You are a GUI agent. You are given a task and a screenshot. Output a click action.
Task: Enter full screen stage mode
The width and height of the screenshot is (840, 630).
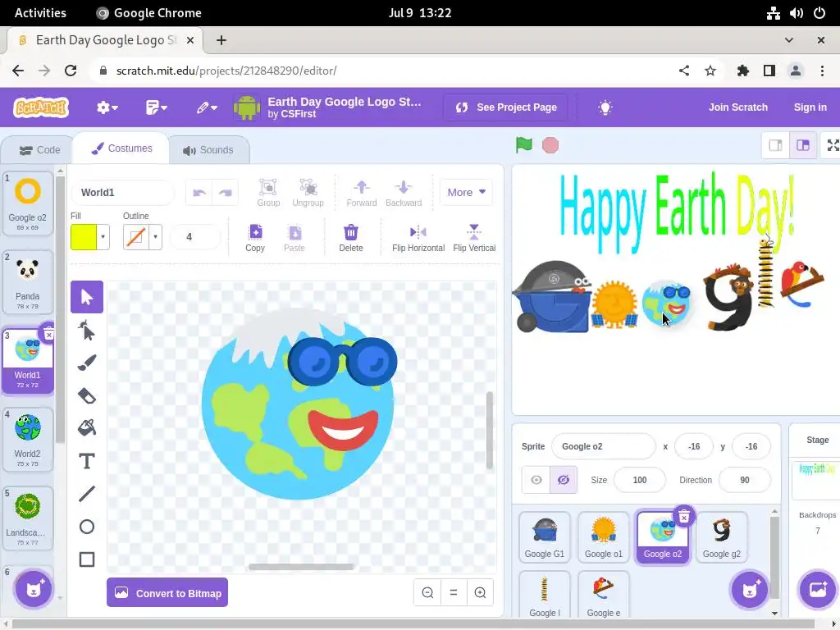tap(832, 145)
